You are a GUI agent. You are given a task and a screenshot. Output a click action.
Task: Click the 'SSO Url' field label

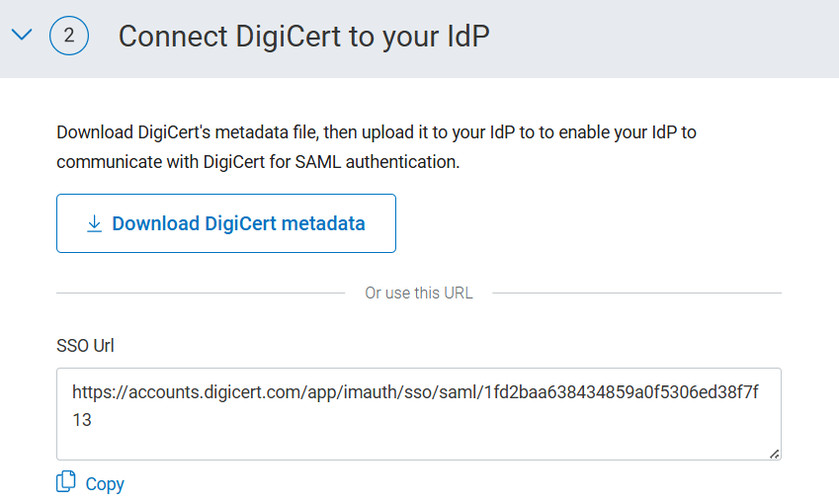[x=85, y=345]
